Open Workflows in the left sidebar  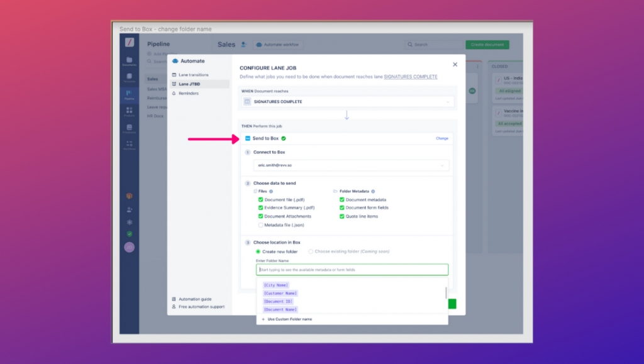tap(129, 145)
